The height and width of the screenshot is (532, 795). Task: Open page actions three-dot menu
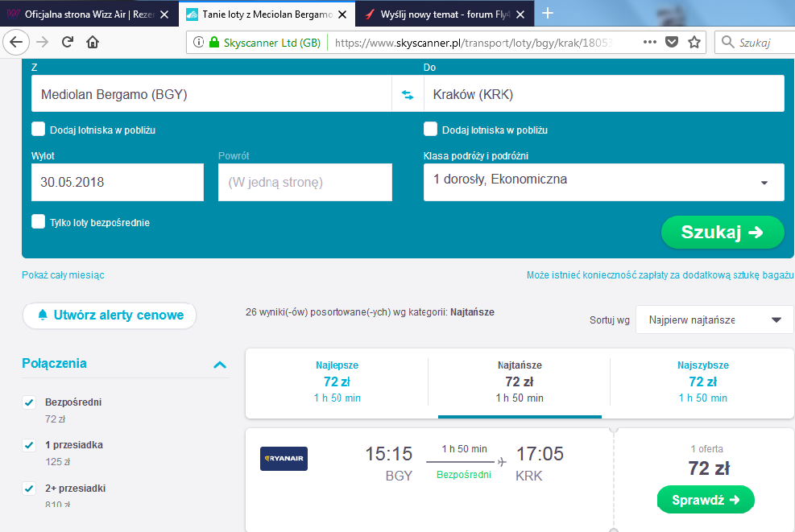coord(649,42)
